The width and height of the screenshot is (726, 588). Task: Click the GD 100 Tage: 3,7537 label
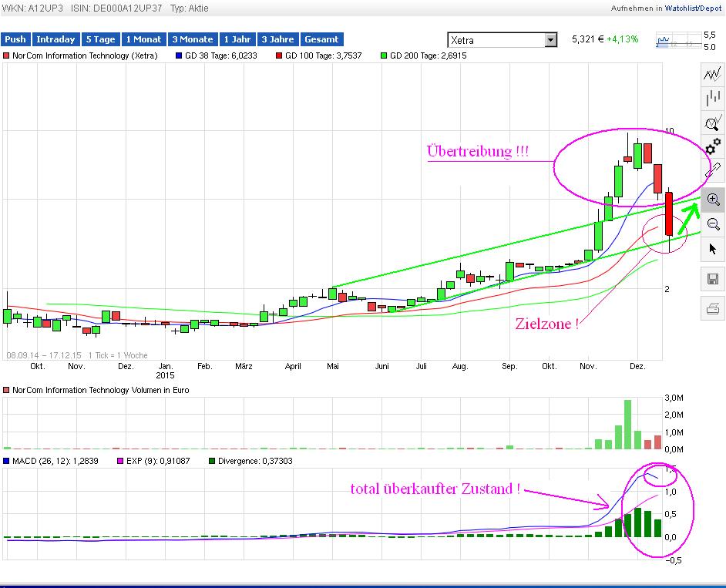point(323,55)
